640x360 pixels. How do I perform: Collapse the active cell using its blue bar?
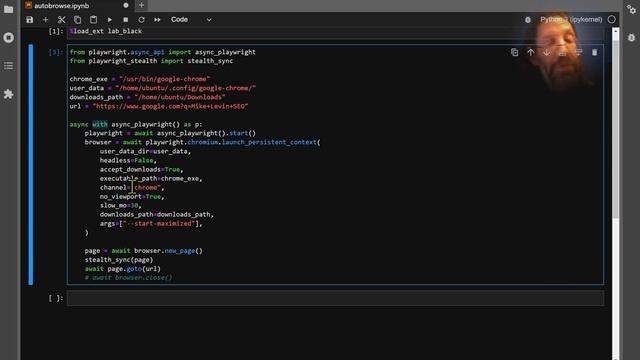31,164
